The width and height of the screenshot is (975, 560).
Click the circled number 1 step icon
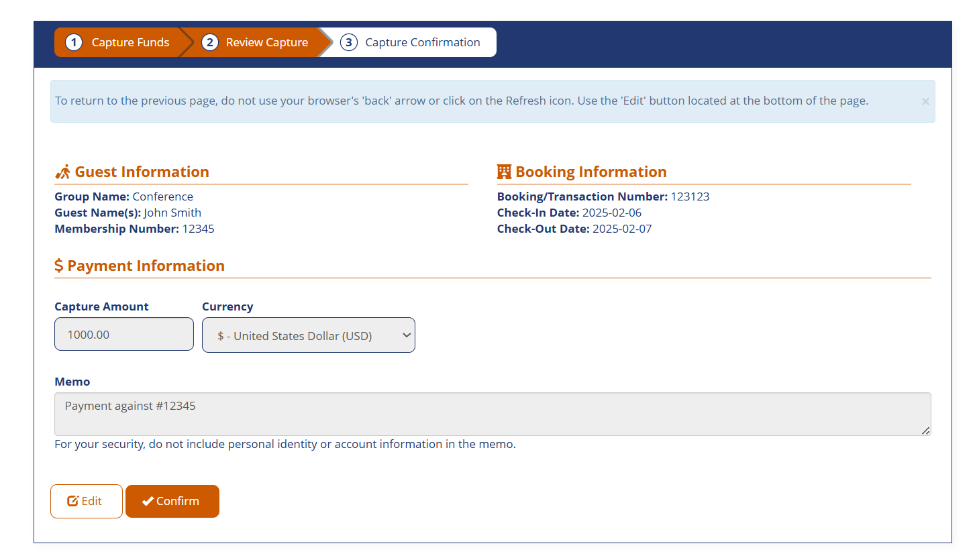point(72,42)
